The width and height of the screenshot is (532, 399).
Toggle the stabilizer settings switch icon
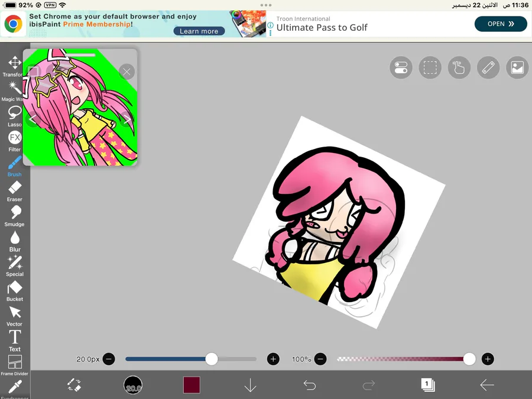(401, 67)
